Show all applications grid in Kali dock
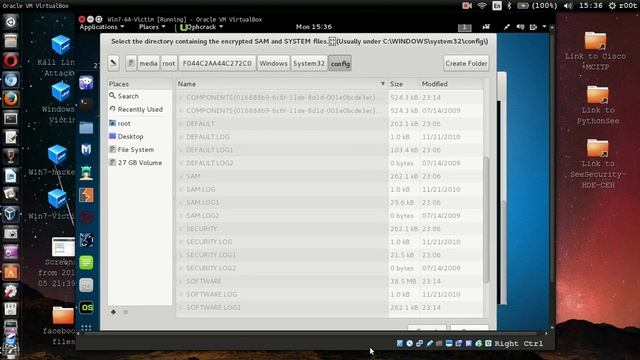The height and width of the screenshot is (360, 640). click(86, 327)
